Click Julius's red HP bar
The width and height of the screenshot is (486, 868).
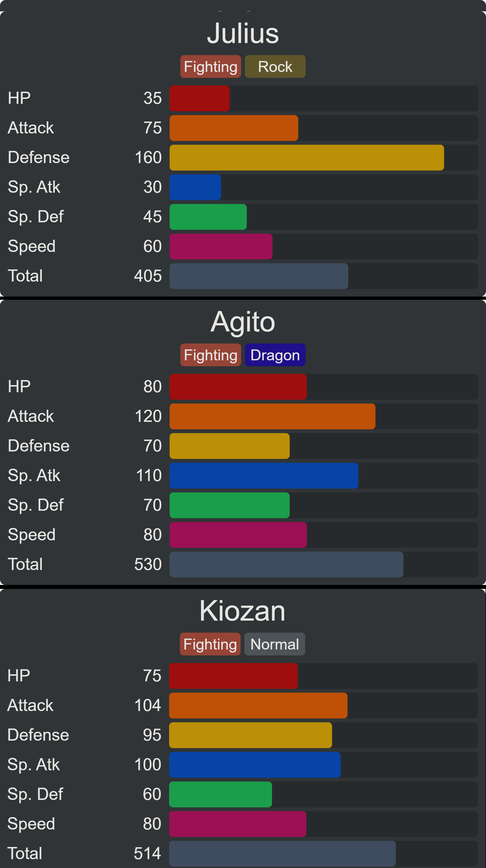[200, 98]
